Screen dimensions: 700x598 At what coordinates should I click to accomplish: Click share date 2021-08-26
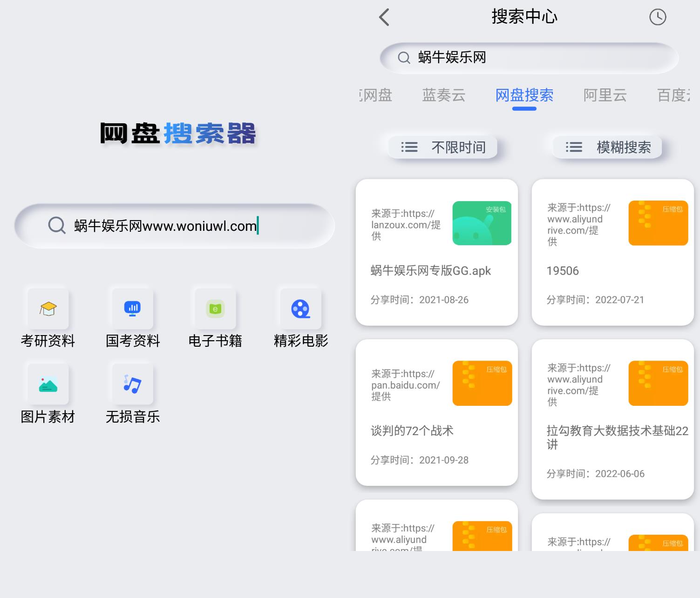click(444, 300)
